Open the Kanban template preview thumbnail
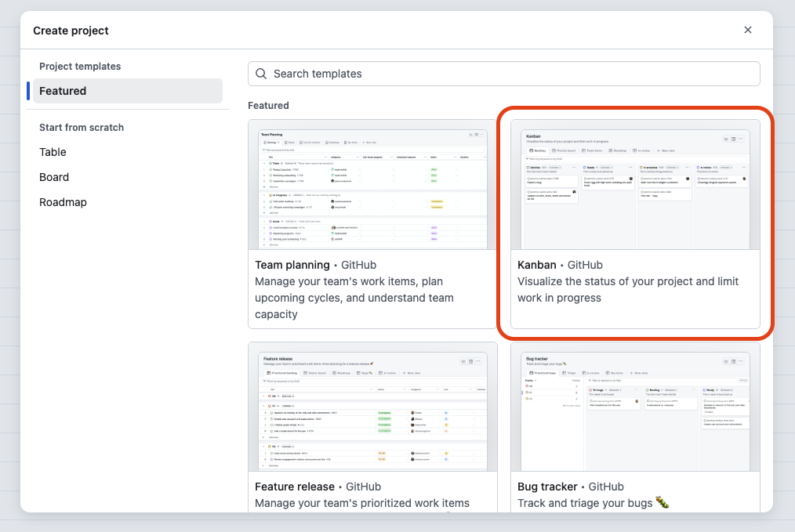 pos(635,185)
